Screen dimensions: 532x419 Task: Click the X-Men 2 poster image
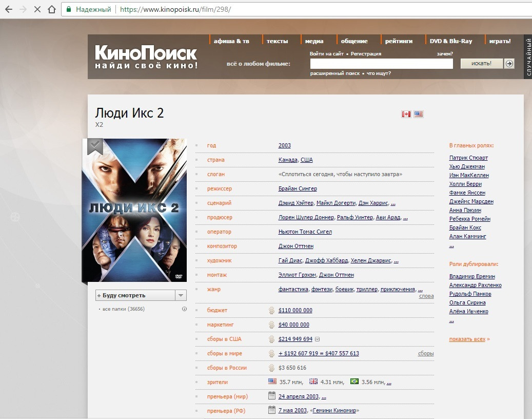tap(134, 209)
